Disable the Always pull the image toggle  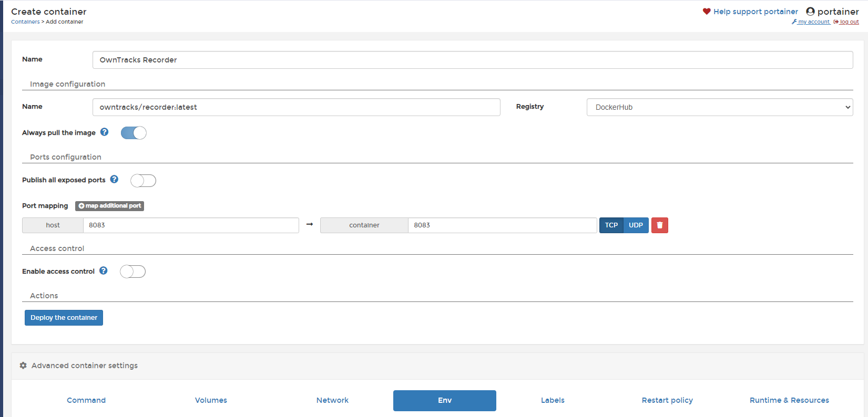pyautogui.click(x=134, y=133)
